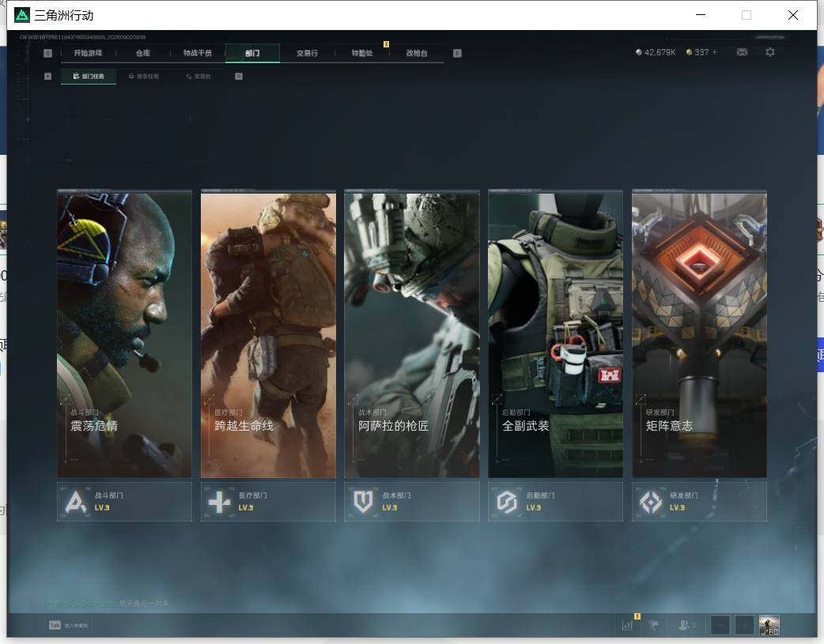This screenshot has height=644, width=824.
Task: Click the 后勤部门 LV.3 button
Action: click(x=555, y=502)
